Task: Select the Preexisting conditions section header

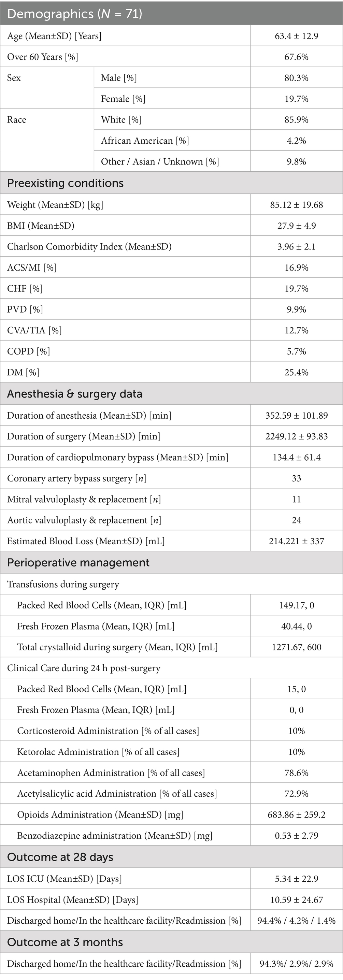Action: (x=66, y=183)
